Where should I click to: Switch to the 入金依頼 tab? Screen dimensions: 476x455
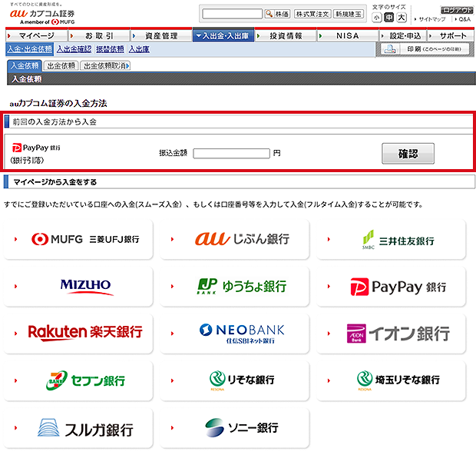click(25, 65)
